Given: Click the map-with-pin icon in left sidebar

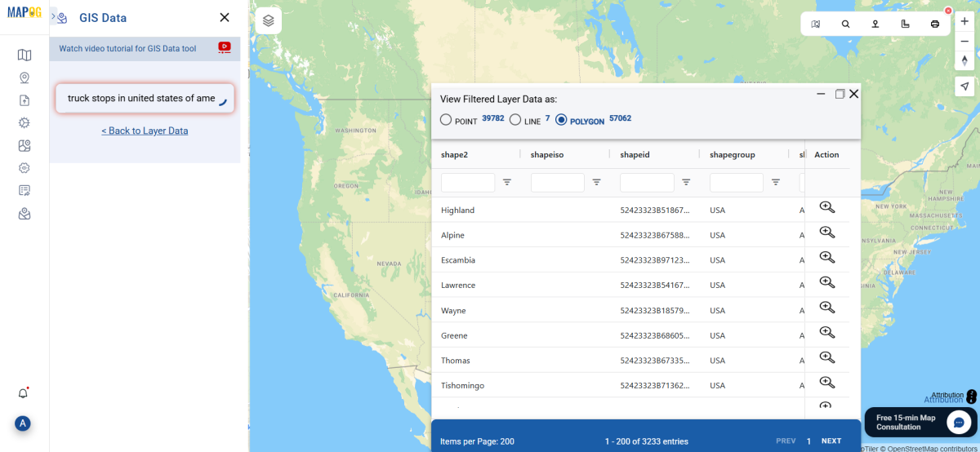Looking at the screenshot, I should tap(24, 146).
